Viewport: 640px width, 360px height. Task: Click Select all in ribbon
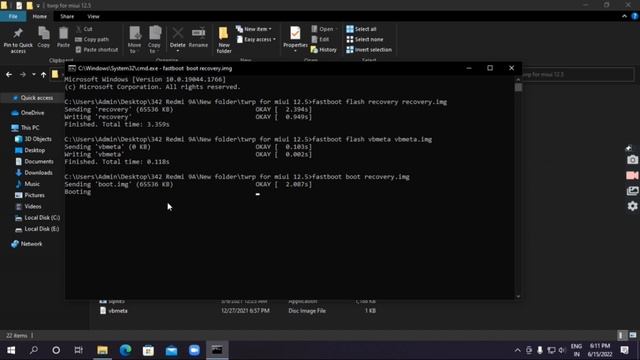pyautogui.click(x=361, y=29)
